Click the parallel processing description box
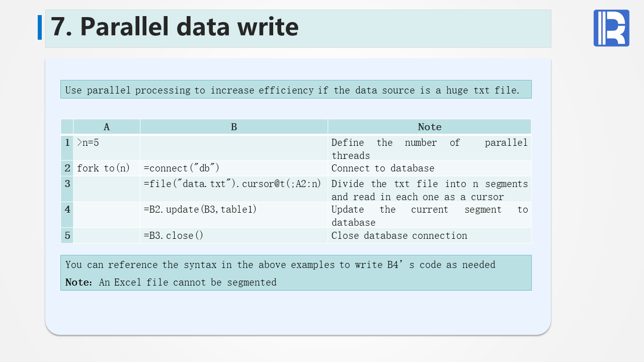Viewport: 644px width, 362px height. 296,89
